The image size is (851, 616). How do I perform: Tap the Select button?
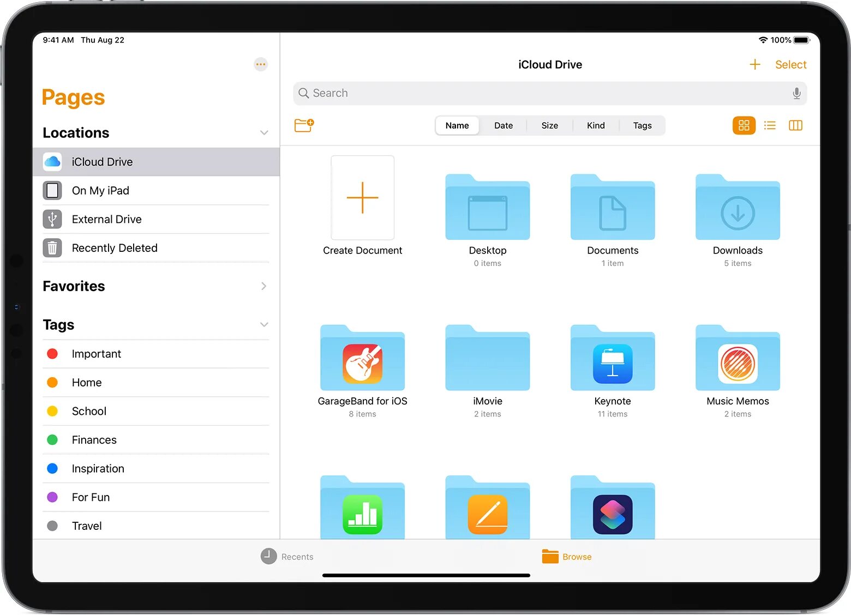790,64
